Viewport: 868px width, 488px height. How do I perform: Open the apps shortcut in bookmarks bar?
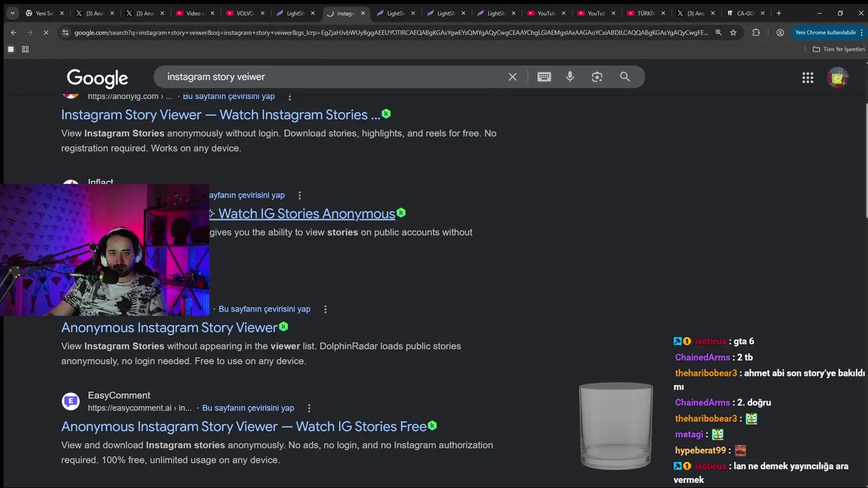click(x=11, y=49)
